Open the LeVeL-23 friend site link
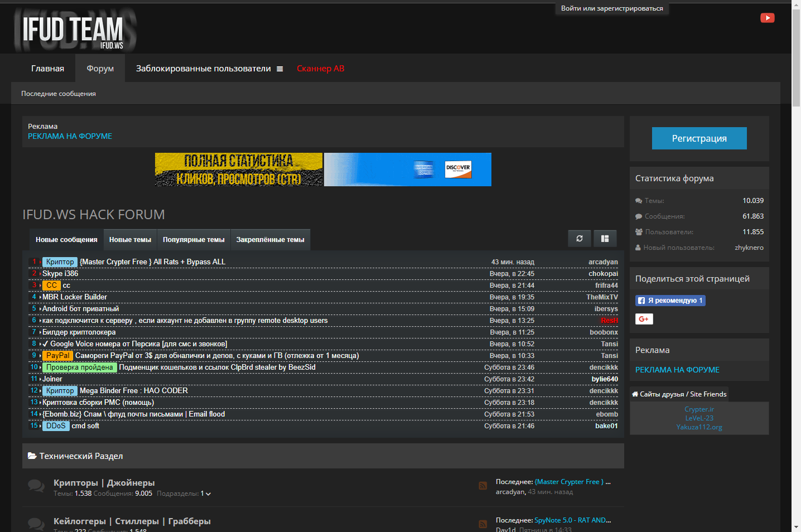The height and width of the screenshot is (532, 801). [x=699, y=418]
